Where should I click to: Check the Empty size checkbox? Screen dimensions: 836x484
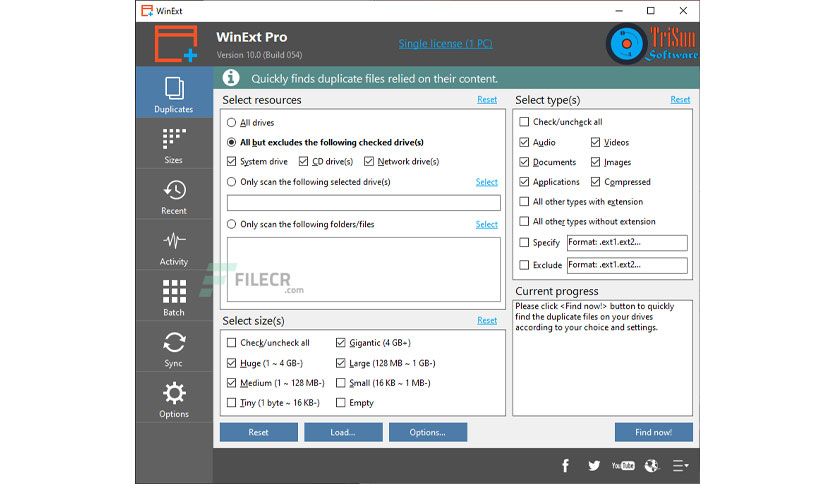tap(341, 402)
